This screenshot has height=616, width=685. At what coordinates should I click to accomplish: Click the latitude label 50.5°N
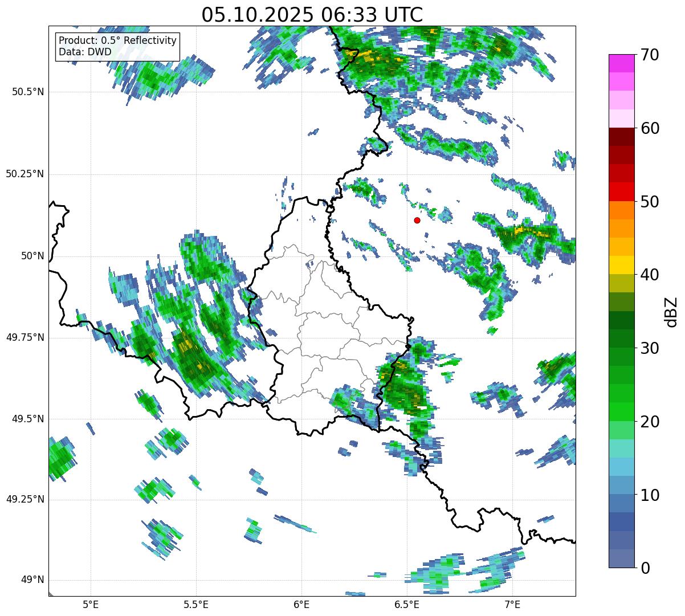pos(28,92)
